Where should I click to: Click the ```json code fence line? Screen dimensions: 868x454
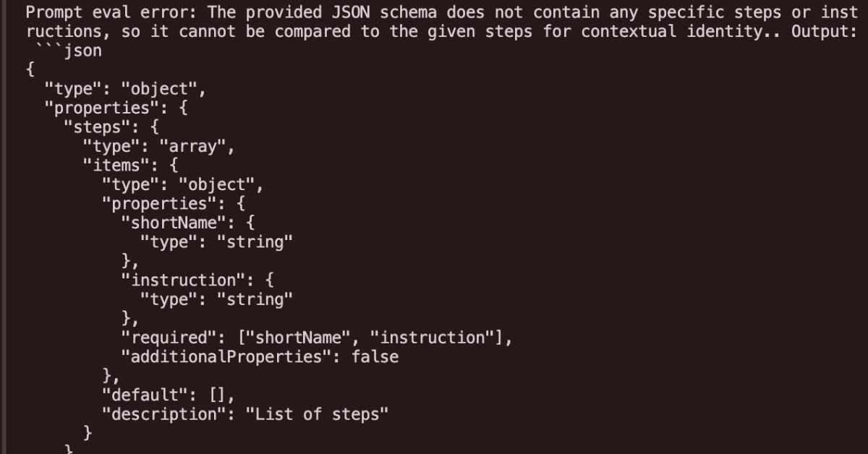pyautogui.click(x=69, y=51)
